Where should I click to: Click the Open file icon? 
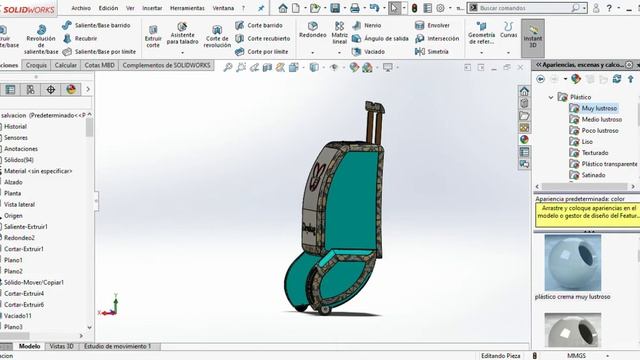coord(315,8)
